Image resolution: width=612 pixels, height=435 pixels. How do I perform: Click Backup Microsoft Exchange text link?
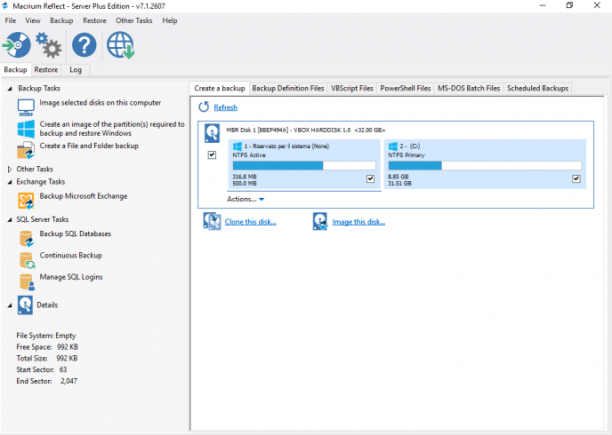[x=84, y=196]
